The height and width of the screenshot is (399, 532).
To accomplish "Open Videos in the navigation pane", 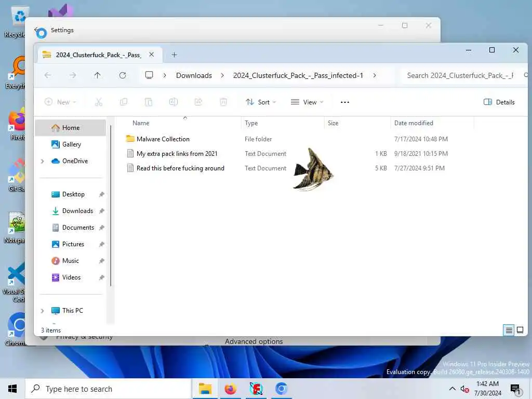I will 71,277.
